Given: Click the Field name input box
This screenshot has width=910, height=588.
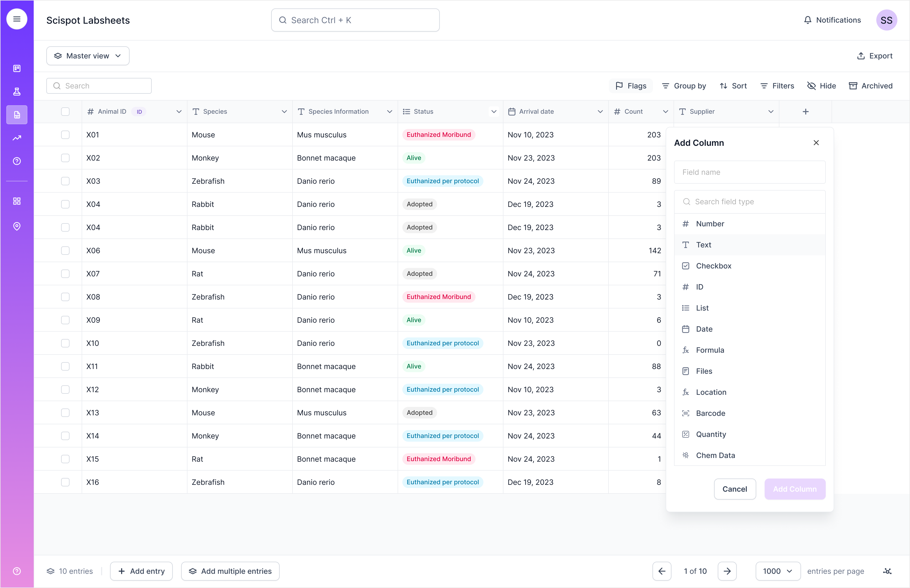Looking at the screenshot, I should [x=749, y=172].
